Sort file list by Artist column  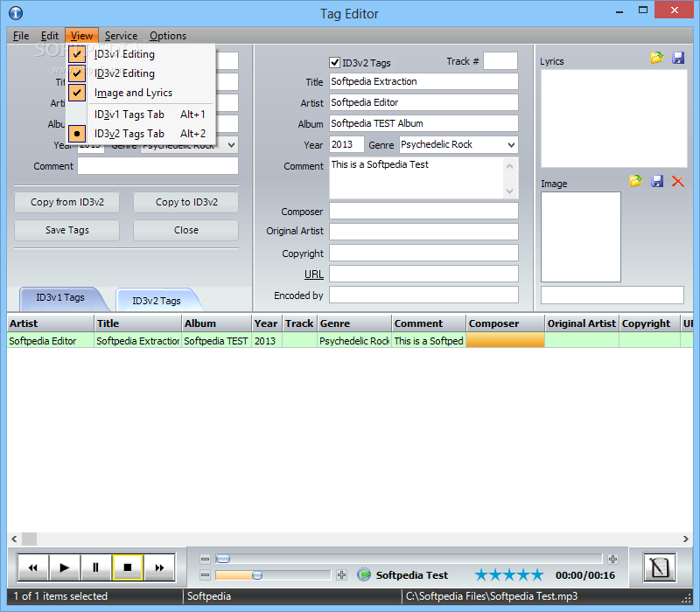pyautogui.click(x=51, y=323)
